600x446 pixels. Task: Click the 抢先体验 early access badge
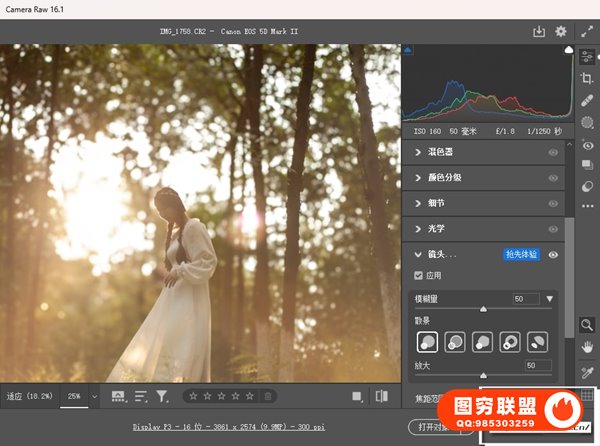click(520, 255)
